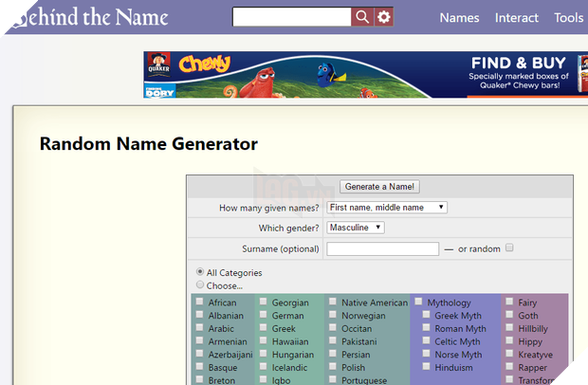Screen dimensions: 588x385
Task: Open the gear search settings icon
Action: click(x=383, y=17)
